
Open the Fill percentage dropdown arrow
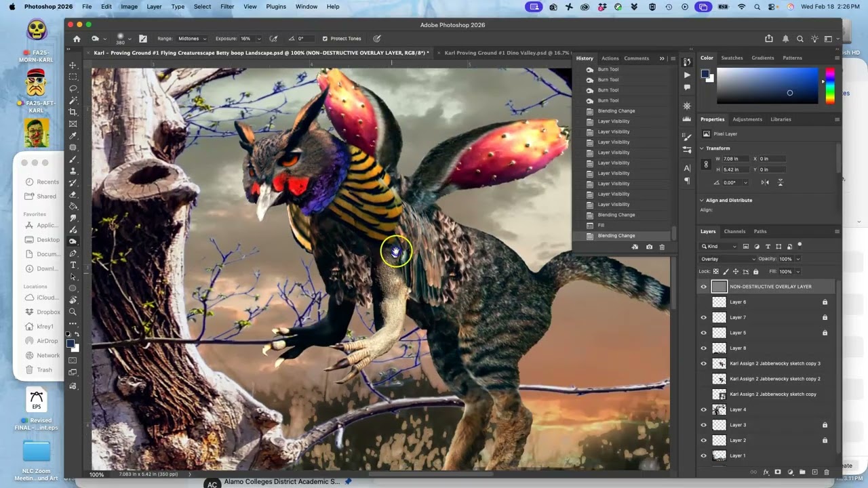pyautogui.click(x=797, y=272)
